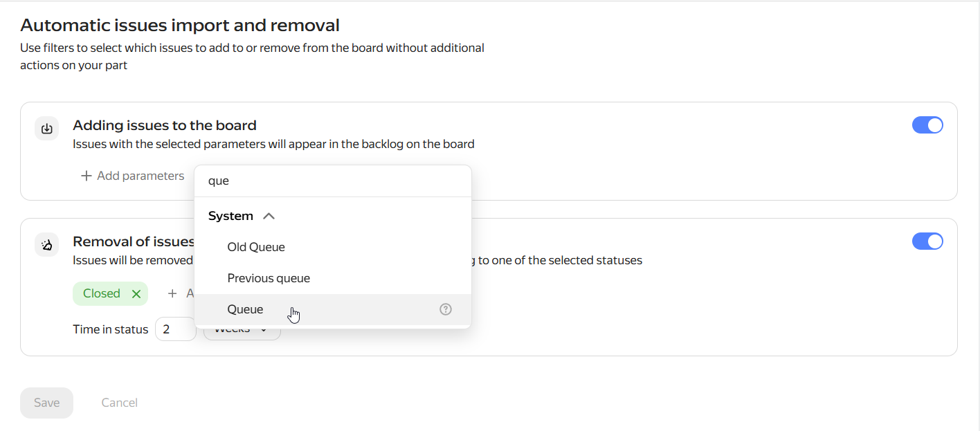Click the Add parameters button text
The width and height of the screenshot is (980, 431).
click(x=140, y=176)
